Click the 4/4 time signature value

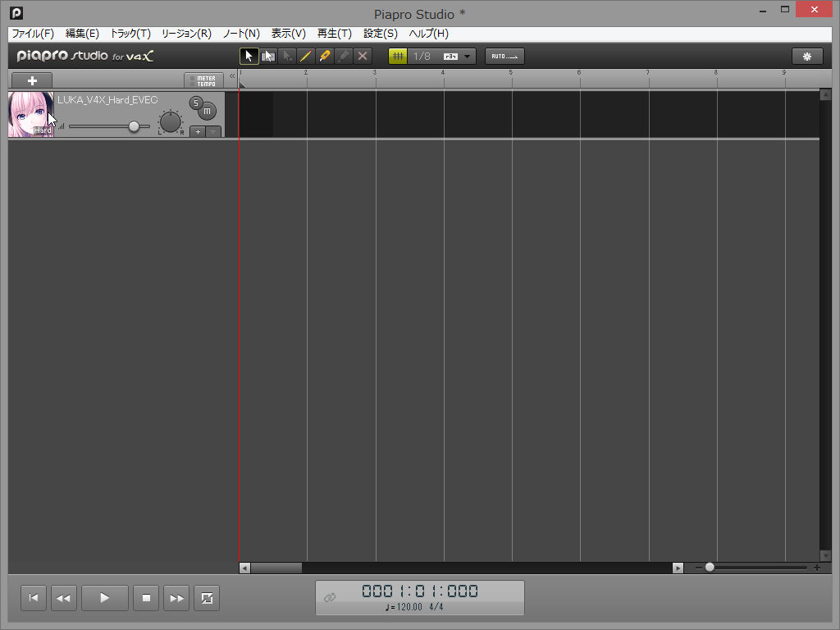[436, 607]
